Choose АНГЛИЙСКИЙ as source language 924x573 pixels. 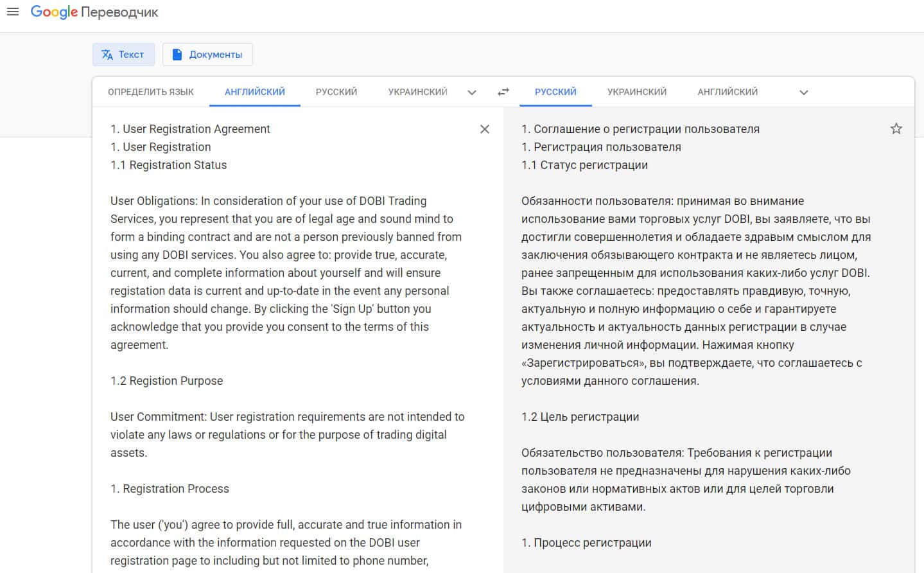click(255, 92)
